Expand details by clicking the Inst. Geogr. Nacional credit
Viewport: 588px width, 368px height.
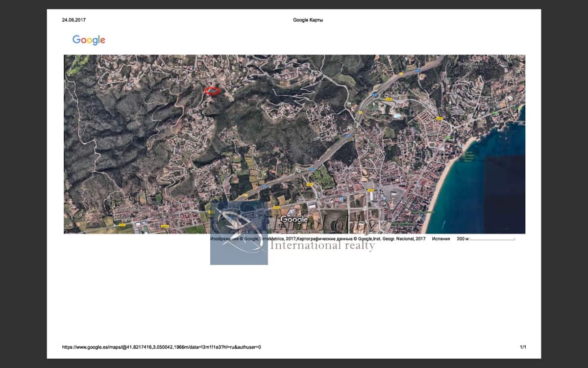point(397,238)
